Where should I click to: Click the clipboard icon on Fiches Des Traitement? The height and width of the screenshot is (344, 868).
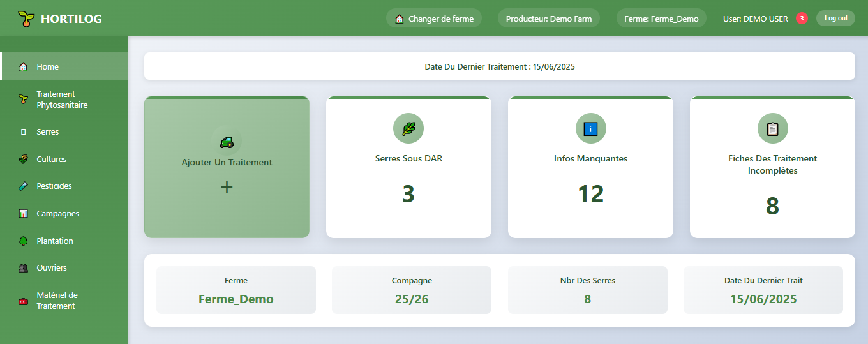773,129
